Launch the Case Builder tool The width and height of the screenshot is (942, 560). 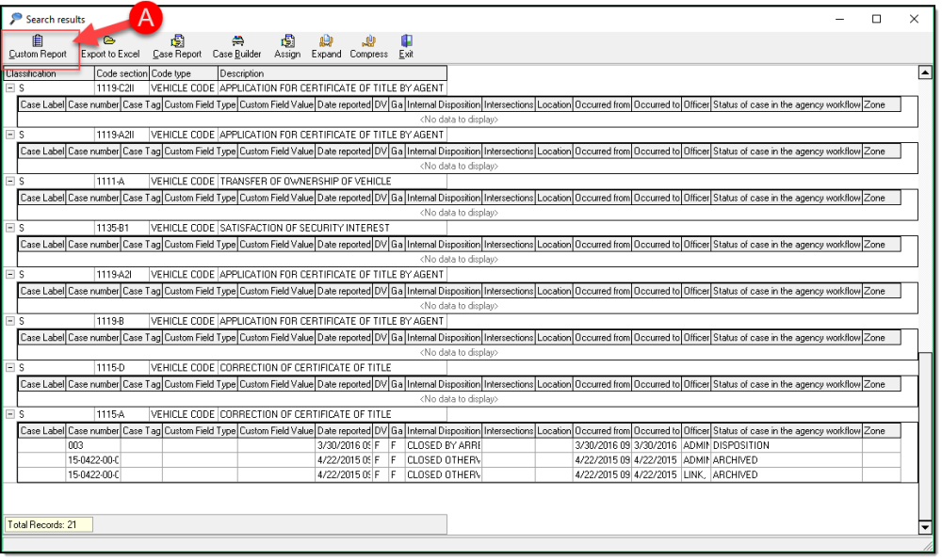[237, 47]
